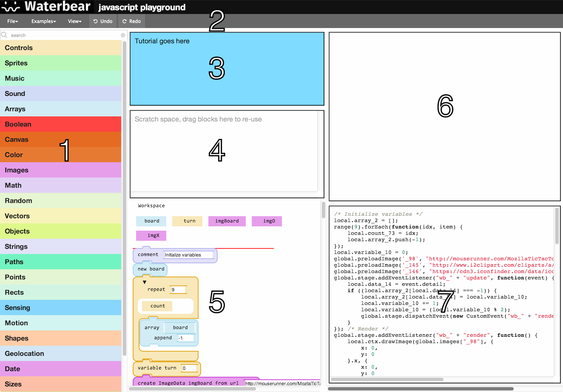Viewport: 563px width, 392px height.
Task: Click the 'board' variable block in Workspace
Action: 151,221
